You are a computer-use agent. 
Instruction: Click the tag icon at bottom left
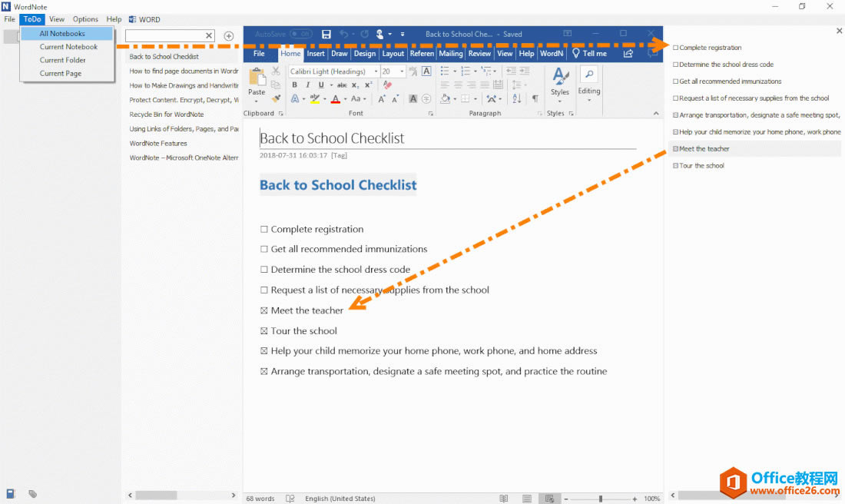33,494
